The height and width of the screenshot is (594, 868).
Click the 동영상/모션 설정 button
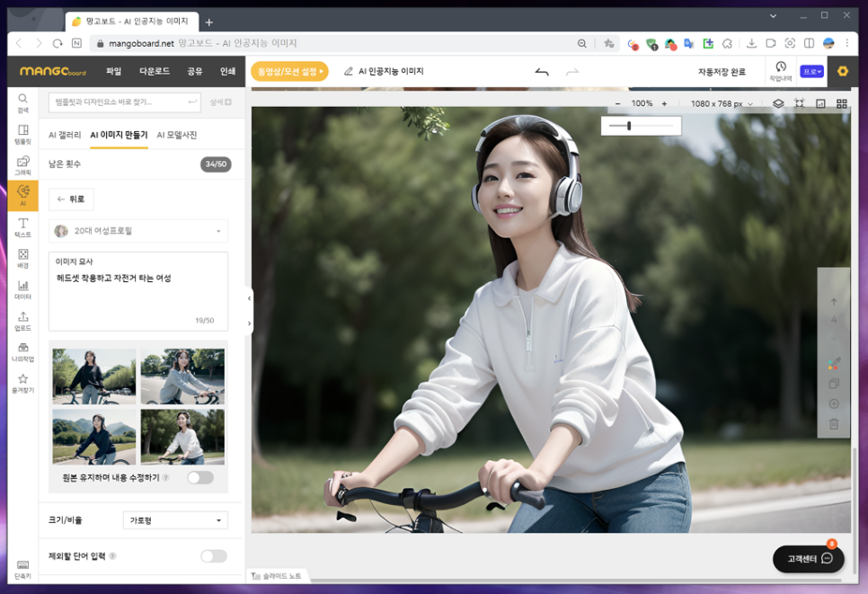click(x=289, y=71)
